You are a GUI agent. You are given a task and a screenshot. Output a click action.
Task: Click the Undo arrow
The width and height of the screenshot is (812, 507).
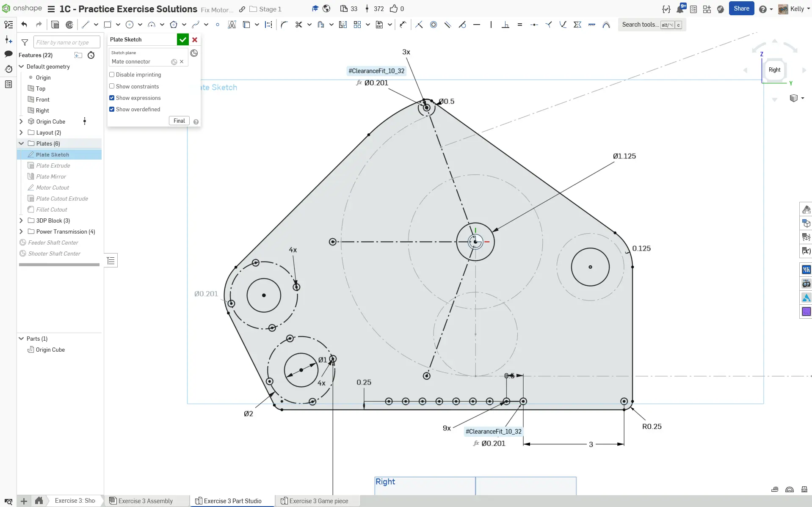pyautogui.click(x=24, y=25)
